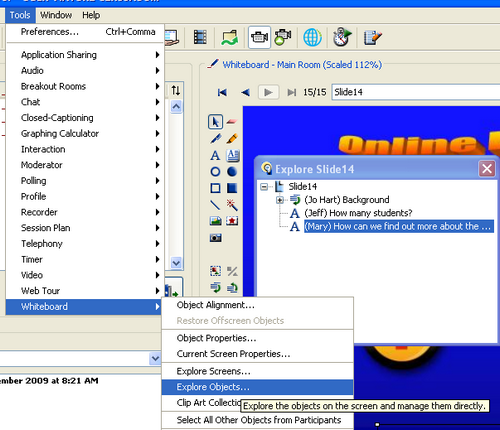Select '(Jeff) How many students?' object

coord(358,213)
